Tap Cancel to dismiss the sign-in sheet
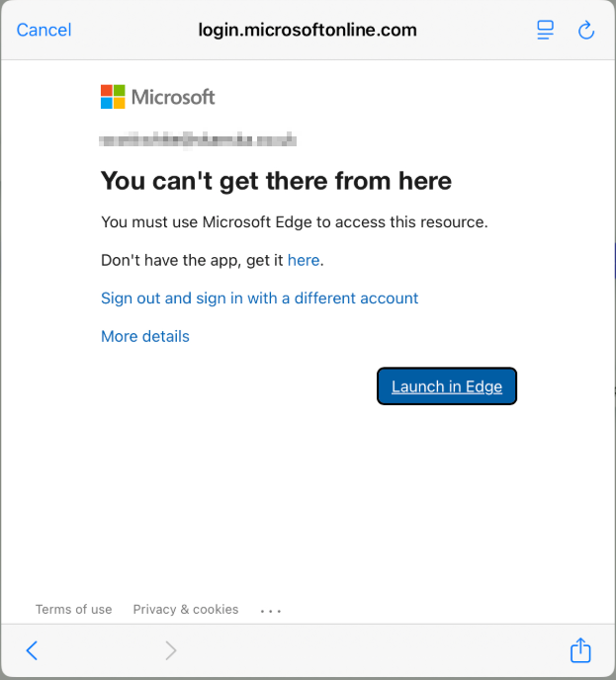 point(44,30)
